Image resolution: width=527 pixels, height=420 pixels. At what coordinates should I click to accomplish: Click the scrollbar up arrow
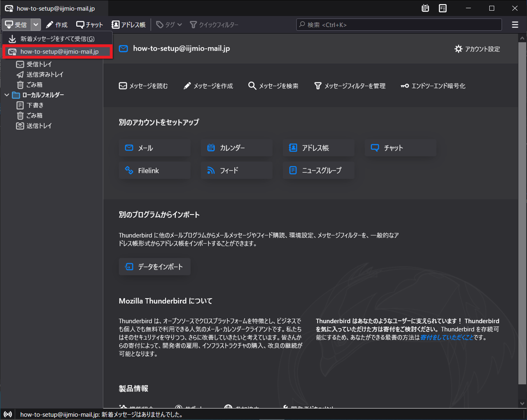pos(522,38)
